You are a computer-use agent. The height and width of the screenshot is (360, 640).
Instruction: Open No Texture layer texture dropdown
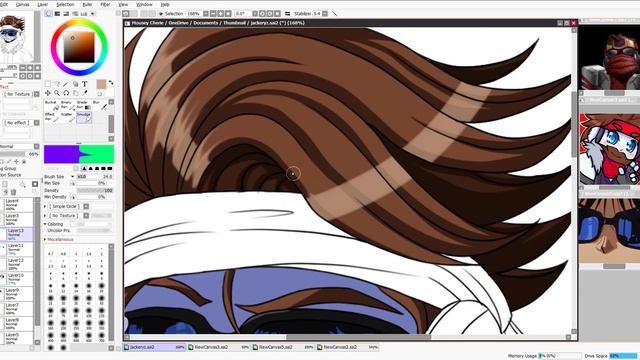37,94
